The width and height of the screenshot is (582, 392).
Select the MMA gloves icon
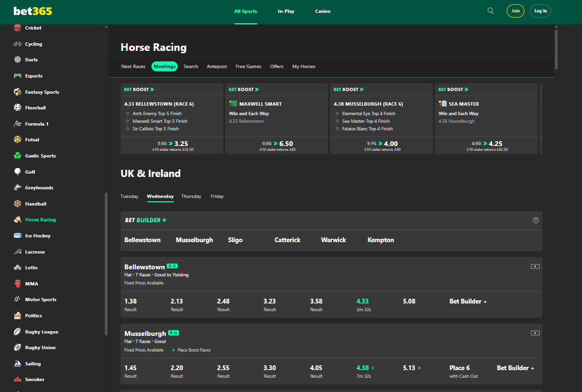[x=18, y=284]
